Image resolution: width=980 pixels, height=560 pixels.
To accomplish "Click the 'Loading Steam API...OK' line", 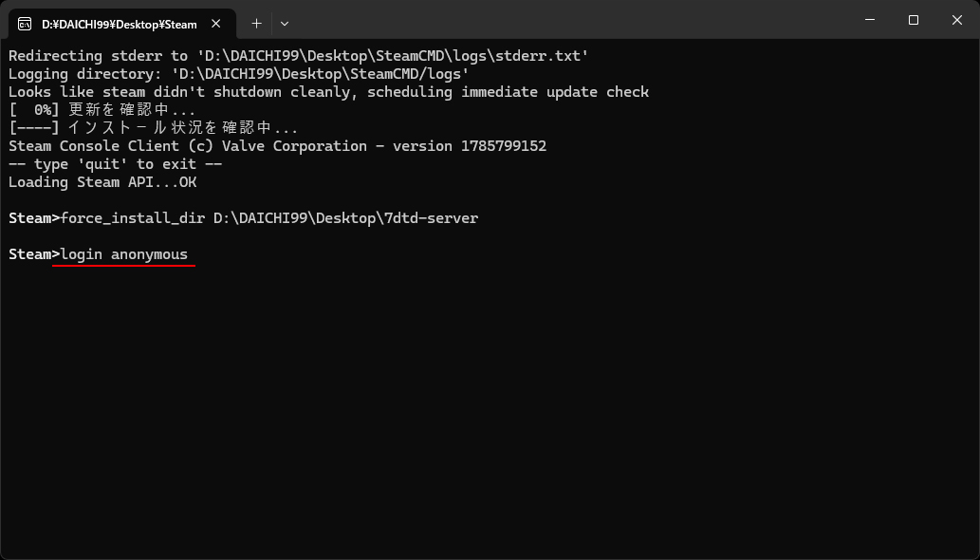I will (x=102, y=182).
